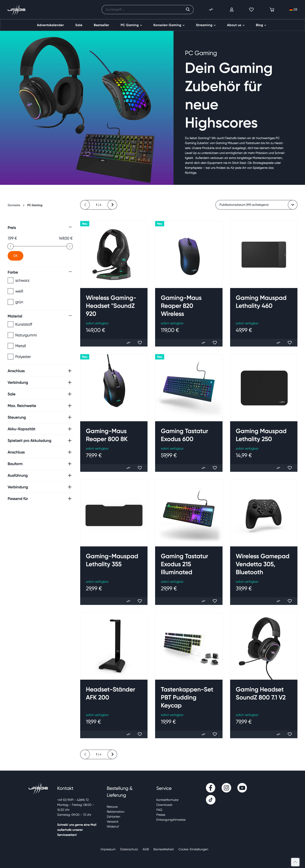This screenshot has height=868, width=305.
Task: Open the wishlist heart in the header
Action: click(x=251, y=9)
